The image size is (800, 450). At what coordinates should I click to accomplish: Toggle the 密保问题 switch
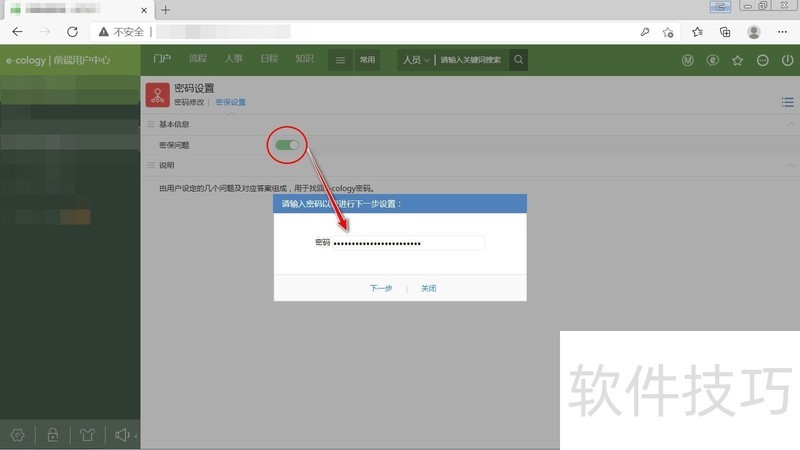coord(287,145)
